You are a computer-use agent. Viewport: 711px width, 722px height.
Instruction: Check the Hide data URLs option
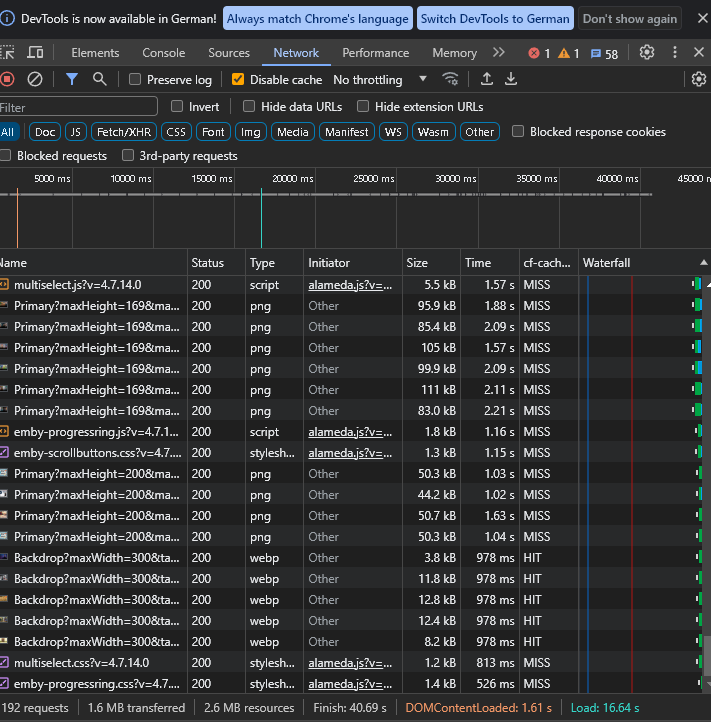[x=249, y=106]
